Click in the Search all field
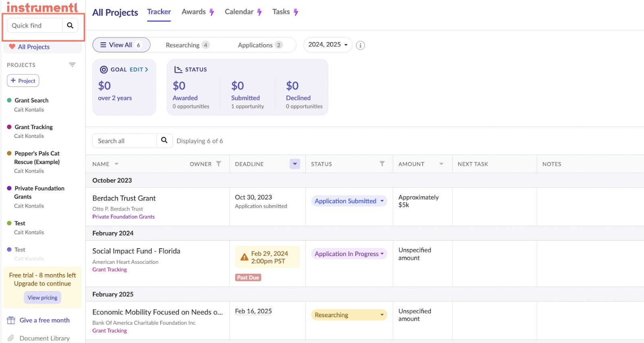This screenshot has height=343, width=644. 124,141
